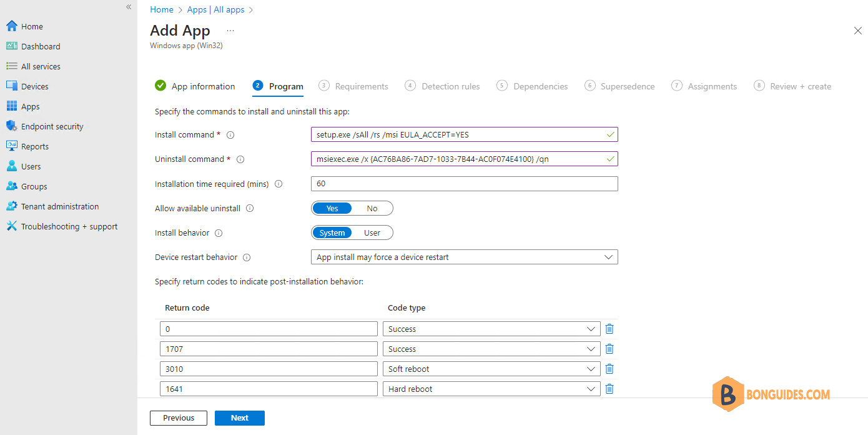Follow the Home breadcrumb link
The width and height of the screenshot is (868, 435).
coord(162,9)
